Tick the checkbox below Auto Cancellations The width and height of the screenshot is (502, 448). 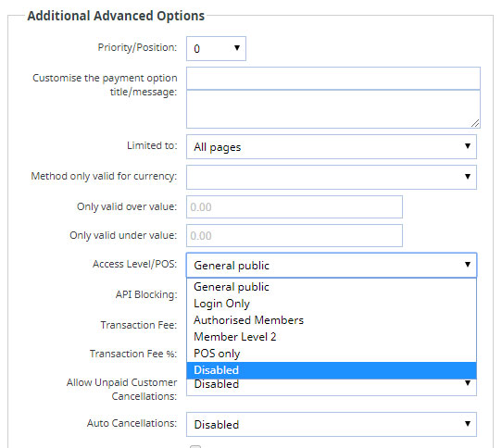coord(195,446)
